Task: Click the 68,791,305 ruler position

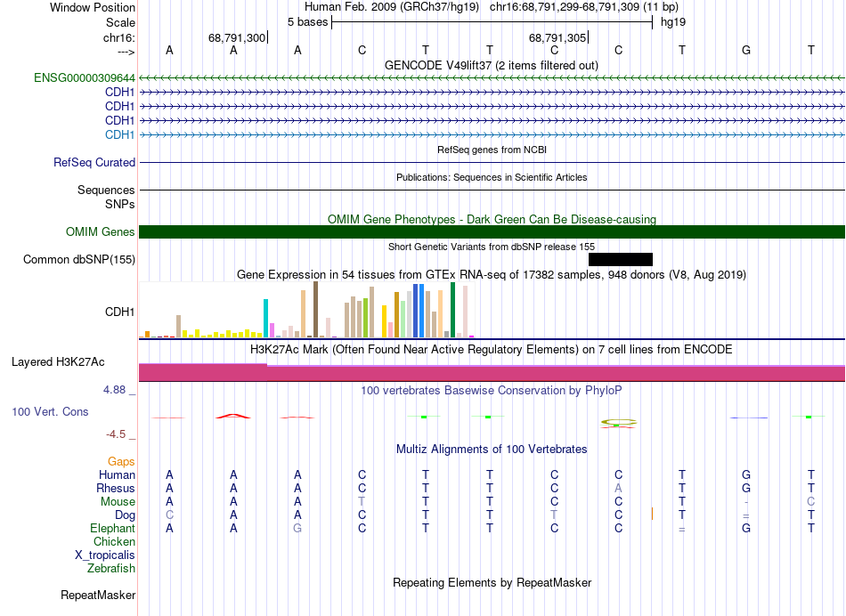Action: 557,37
